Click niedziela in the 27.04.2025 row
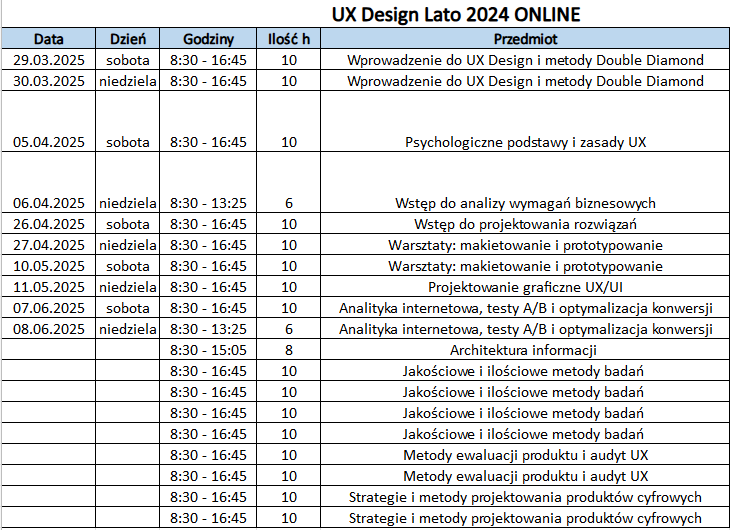The height and width of the screenshot is (530, 730). [x=128, y=245]
